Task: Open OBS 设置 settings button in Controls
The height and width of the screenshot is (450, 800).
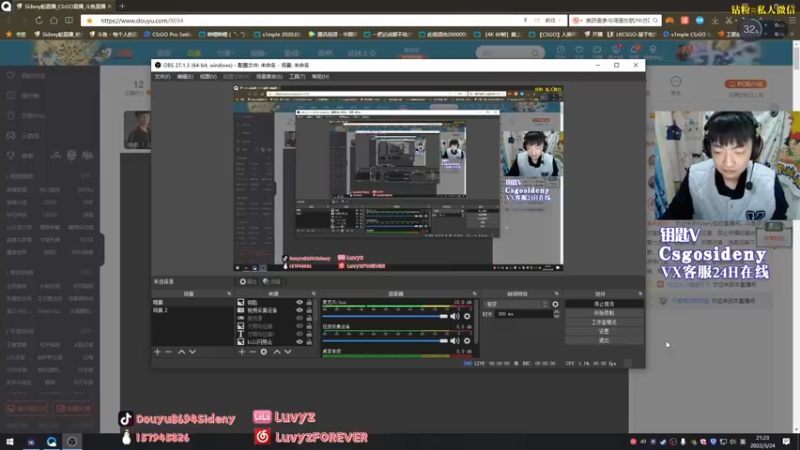Action: point(604,331)
